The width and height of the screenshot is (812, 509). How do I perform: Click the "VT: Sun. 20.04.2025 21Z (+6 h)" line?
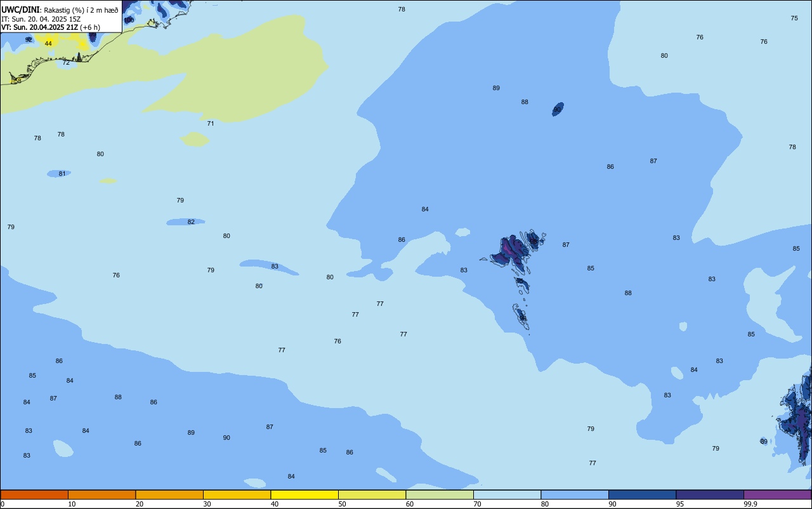(x=51, y=27)
